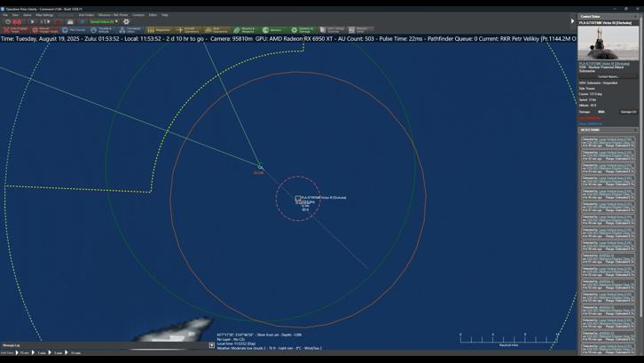Expand the Message Log with plus icon
Screen dimensions: 644x363
211,345
